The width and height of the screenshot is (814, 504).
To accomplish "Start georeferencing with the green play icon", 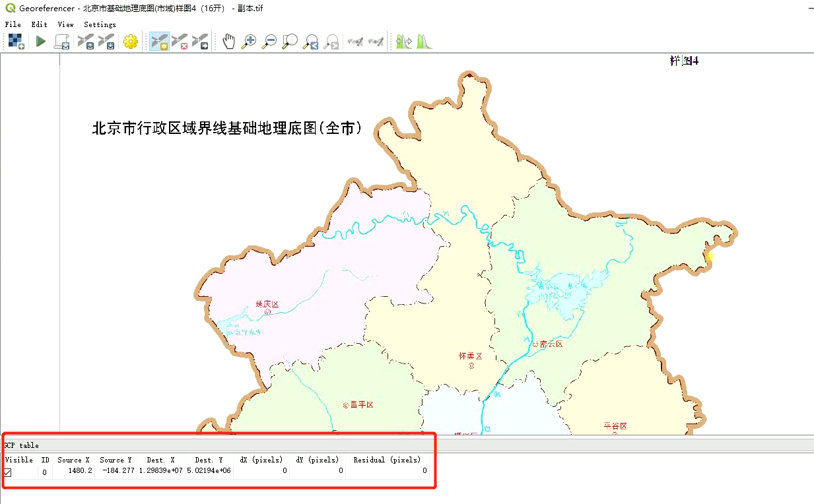I will click(41, 42).
